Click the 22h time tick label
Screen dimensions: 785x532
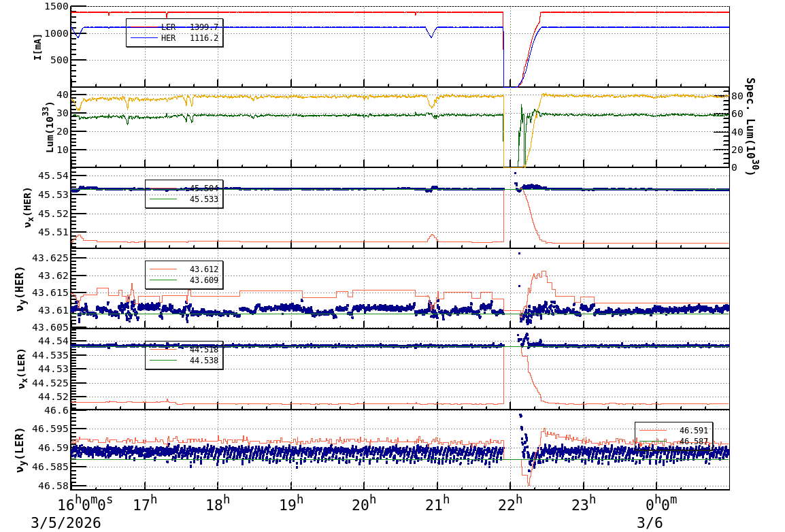coord(510,504)
